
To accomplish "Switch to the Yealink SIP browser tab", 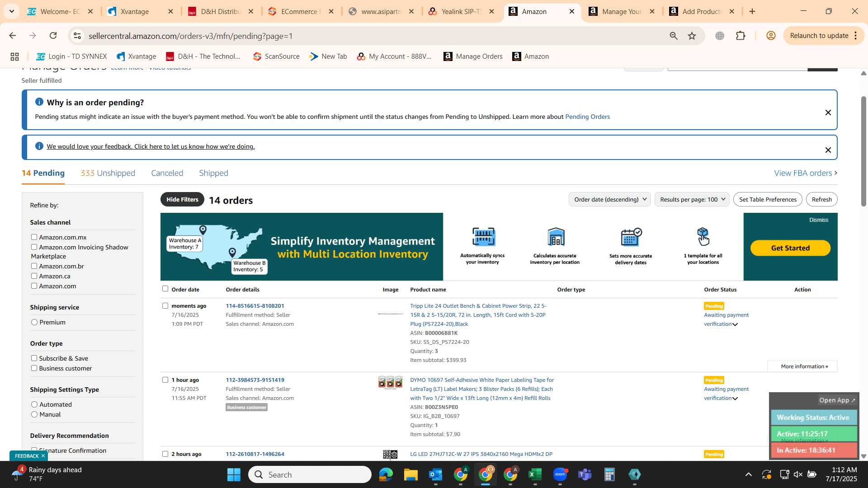I will click(461, 11).
